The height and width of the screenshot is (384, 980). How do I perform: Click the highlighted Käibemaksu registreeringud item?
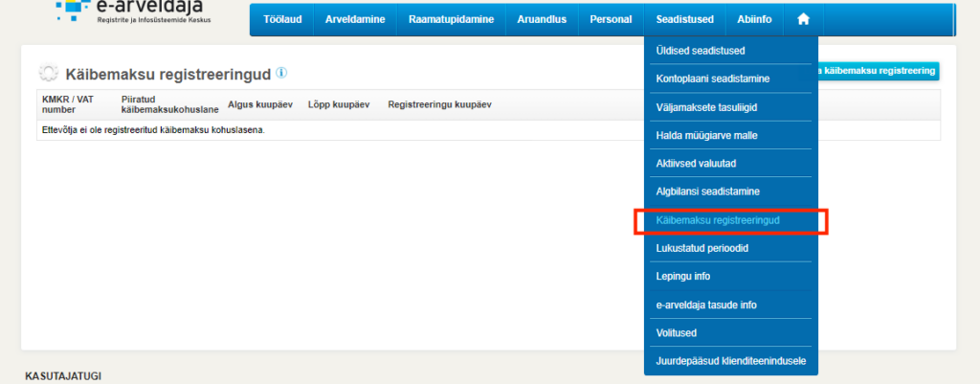718,220
